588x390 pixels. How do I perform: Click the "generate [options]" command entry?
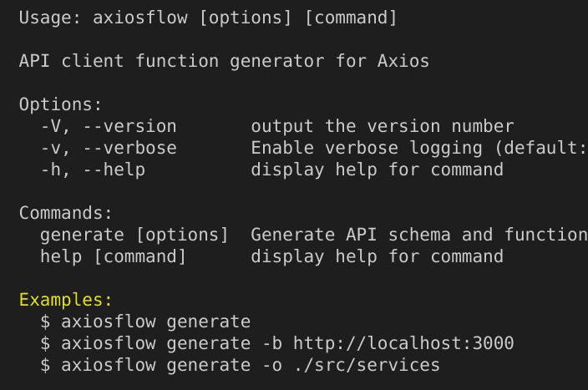[x=134, y=235]
